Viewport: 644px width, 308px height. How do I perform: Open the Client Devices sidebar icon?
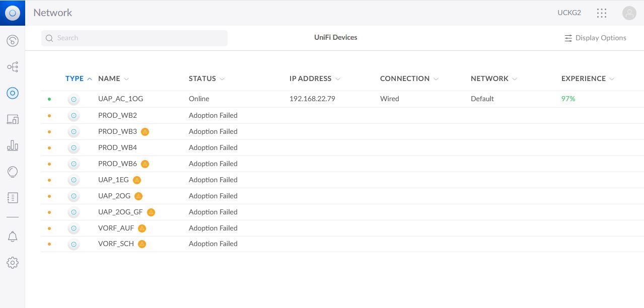pyautogui.click(x=13, y=119)
